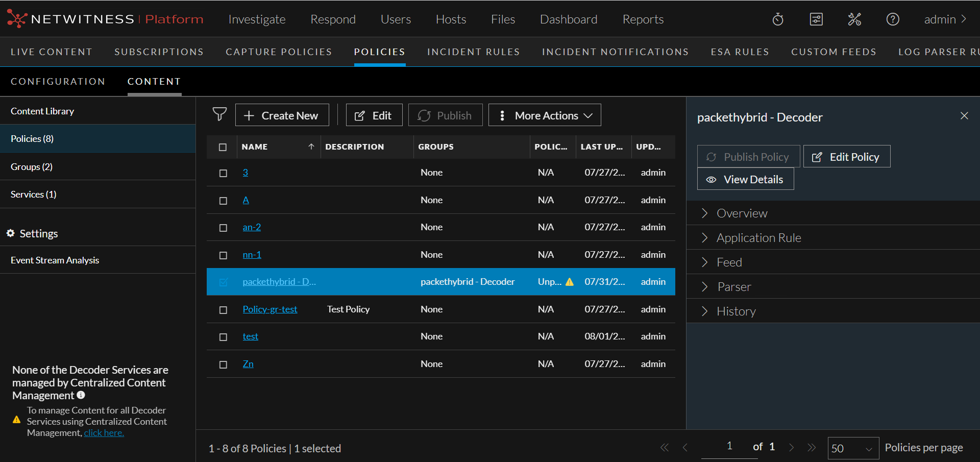Select the checkbox for policy Zn
The image size is (980, 462).
223,364
